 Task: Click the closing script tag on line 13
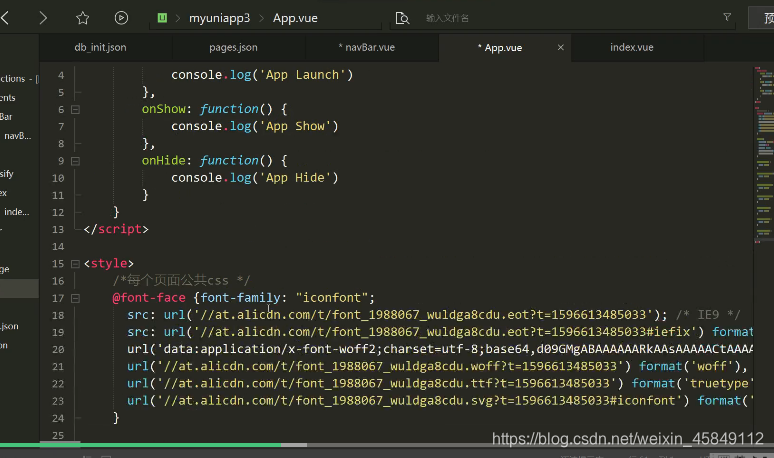point(116,229)
